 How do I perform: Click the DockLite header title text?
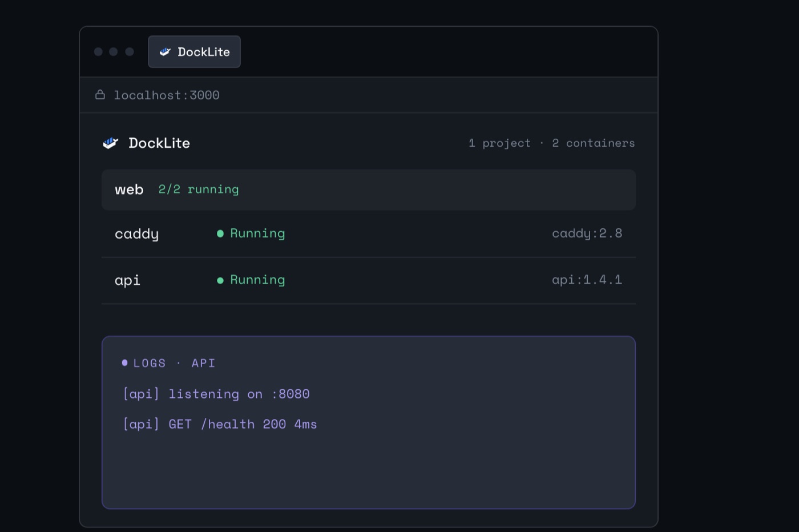click(x=159, y=143)
